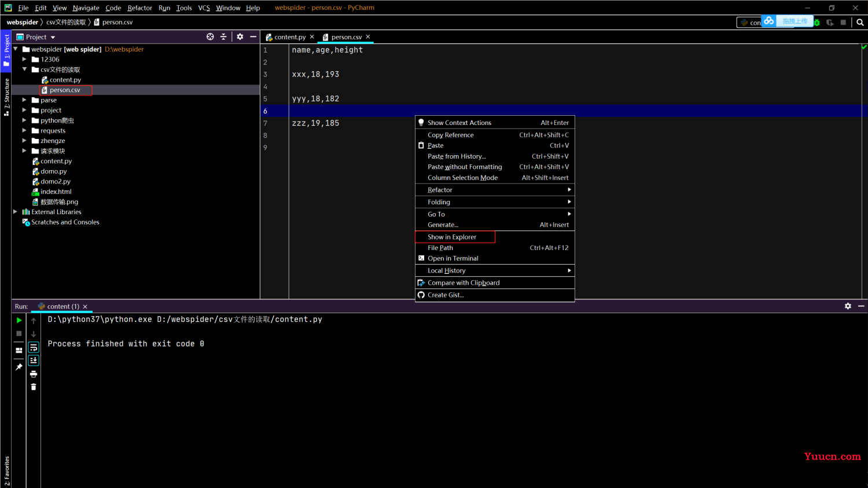Click editor line containing zzz,19,185
This screenshot has width=868, height=488.
[315, 123]
